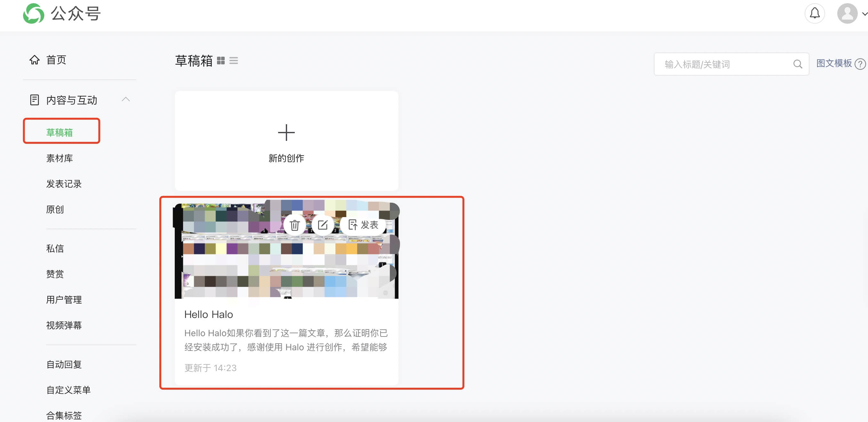
Task: Open 发表记录 in the sidebar
Action: (x=64, y=184)
